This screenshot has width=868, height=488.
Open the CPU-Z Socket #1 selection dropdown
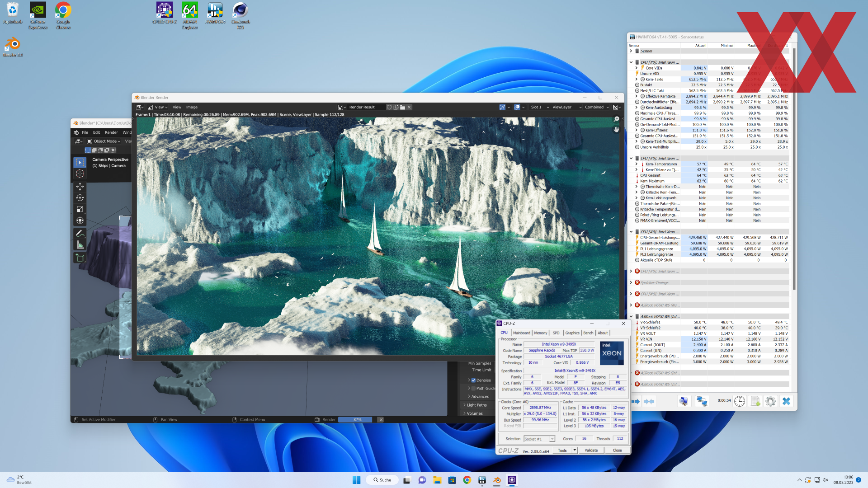click(539, 439)
